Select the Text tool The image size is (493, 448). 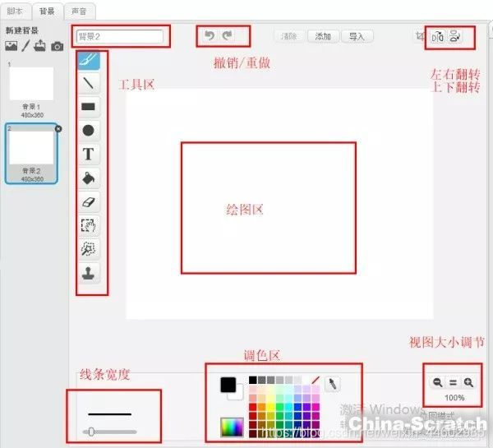coord(89,155)
